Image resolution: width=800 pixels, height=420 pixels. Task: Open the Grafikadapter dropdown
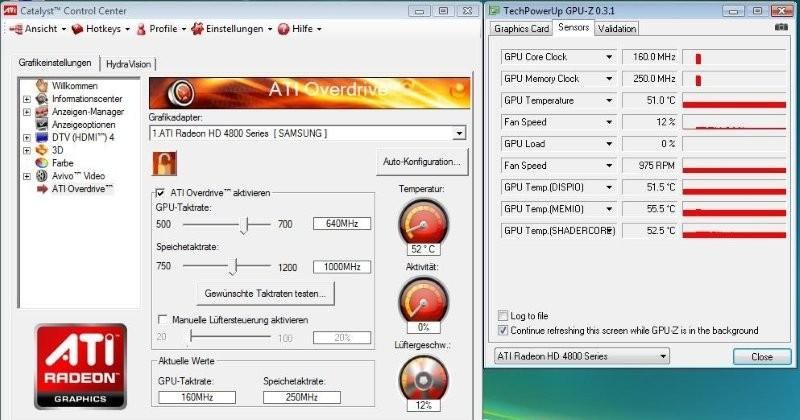459,133
